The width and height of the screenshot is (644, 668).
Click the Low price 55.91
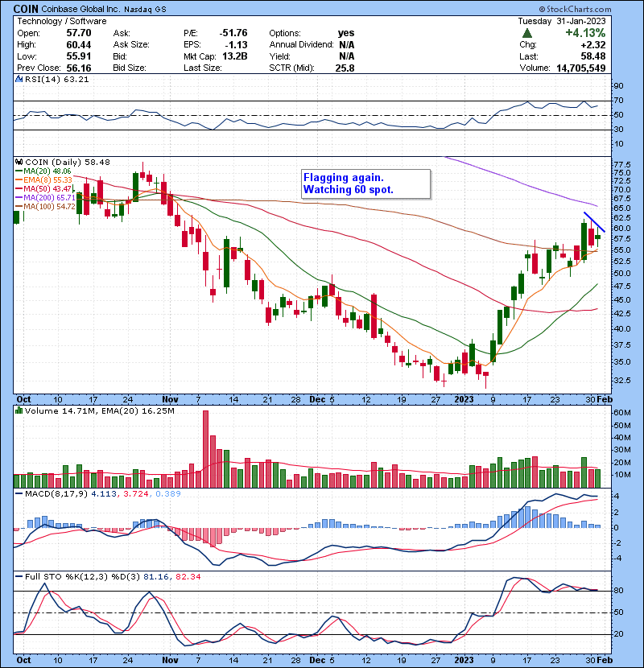pos(79,56)
